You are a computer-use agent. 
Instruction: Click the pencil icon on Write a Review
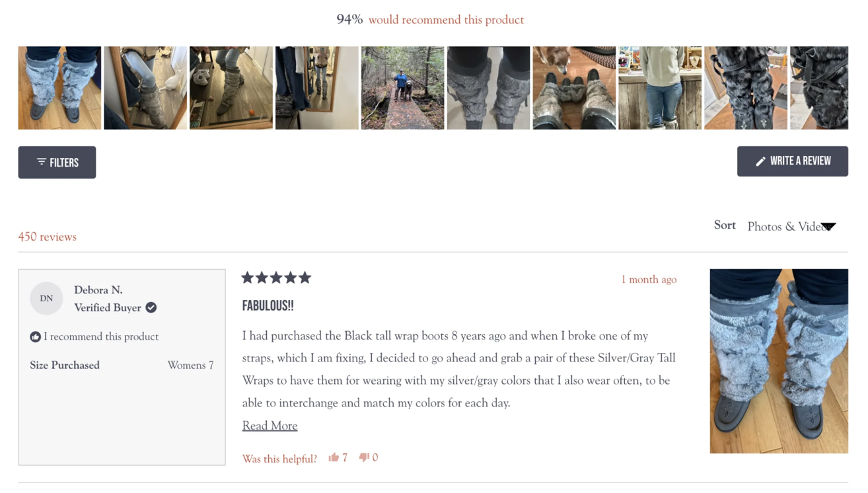[760, 161]
